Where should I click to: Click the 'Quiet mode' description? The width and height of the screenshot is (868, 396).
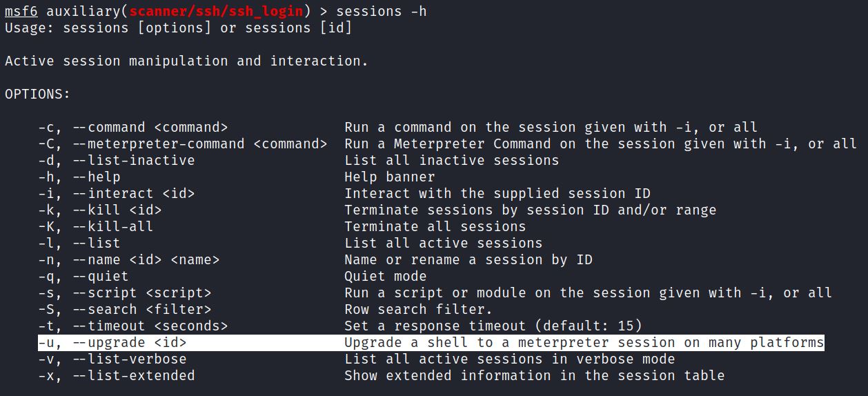click(386, 277)
